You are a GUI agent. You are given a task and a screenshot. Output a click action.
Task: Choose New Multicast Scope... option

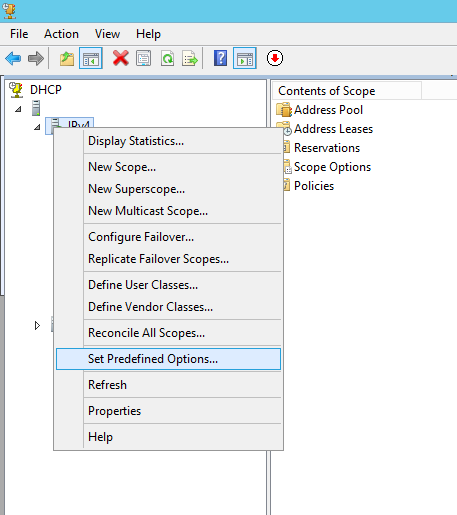coord(169,211)
